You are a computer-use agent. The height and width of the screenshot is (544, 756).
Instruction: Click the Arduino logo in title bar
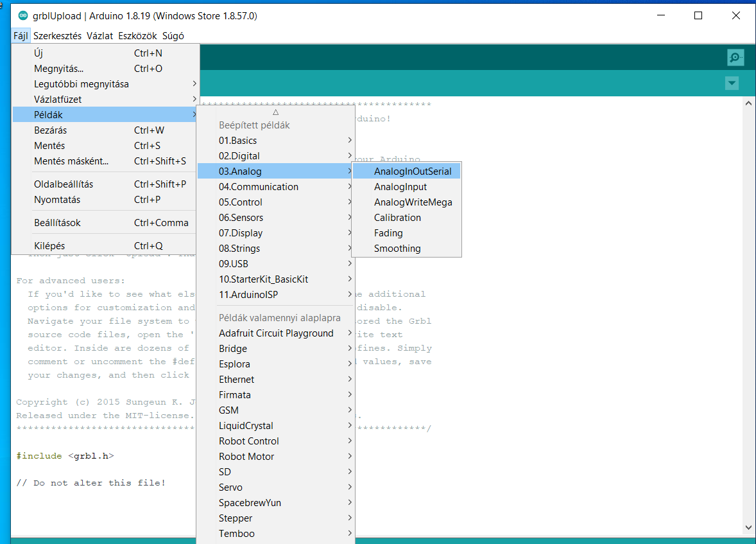[23, 15]
